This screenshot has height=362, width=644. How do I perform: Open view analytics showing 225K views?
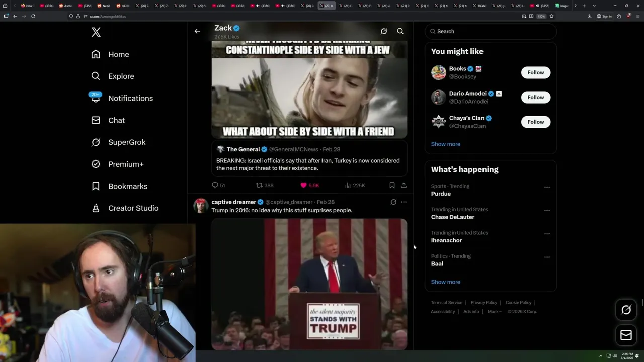[355, 185]
